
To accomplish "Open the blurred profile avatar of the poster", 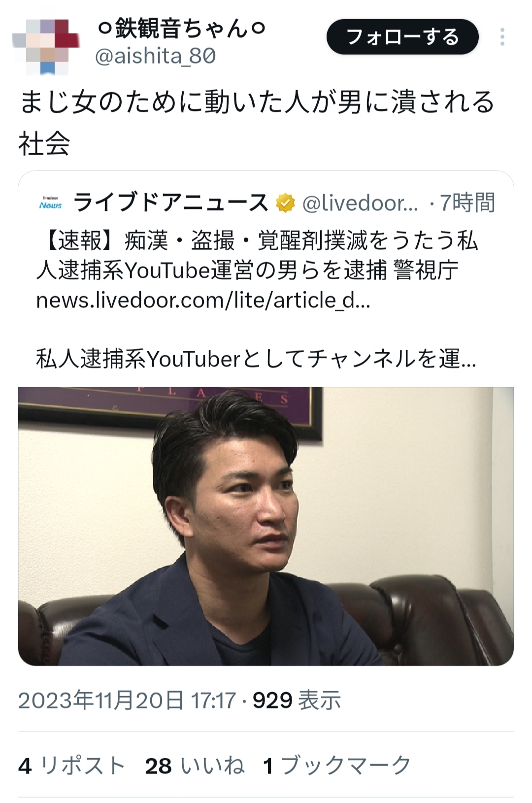I will (46, 46).
